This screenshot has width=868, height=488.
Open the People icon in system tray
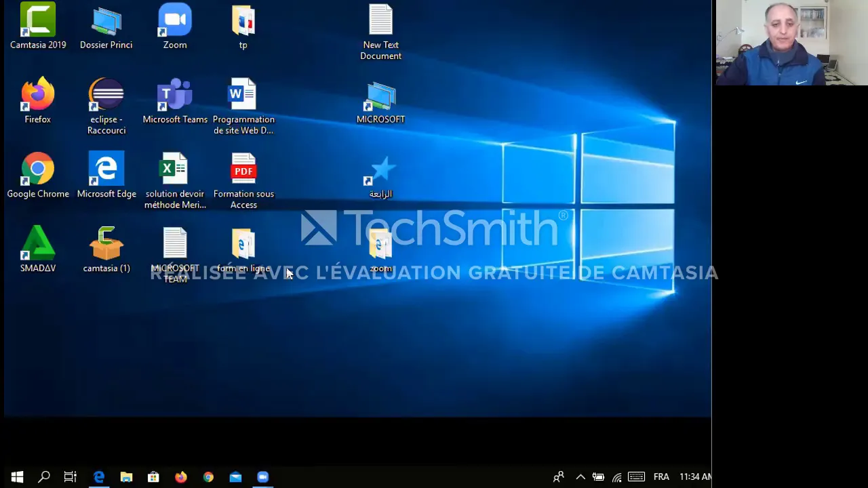pyautogui.click(x=558, y=477)
